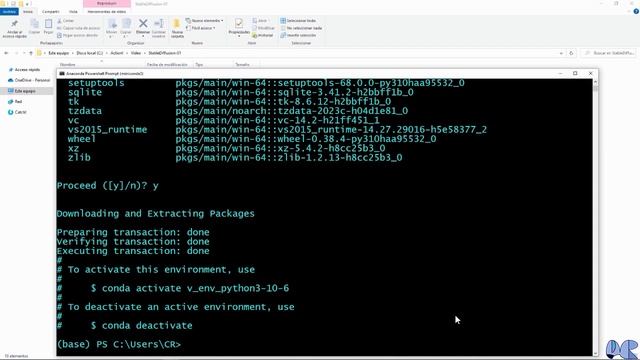Click the Modificar ribbon item

pyautogui.click(x=263, y=28)
